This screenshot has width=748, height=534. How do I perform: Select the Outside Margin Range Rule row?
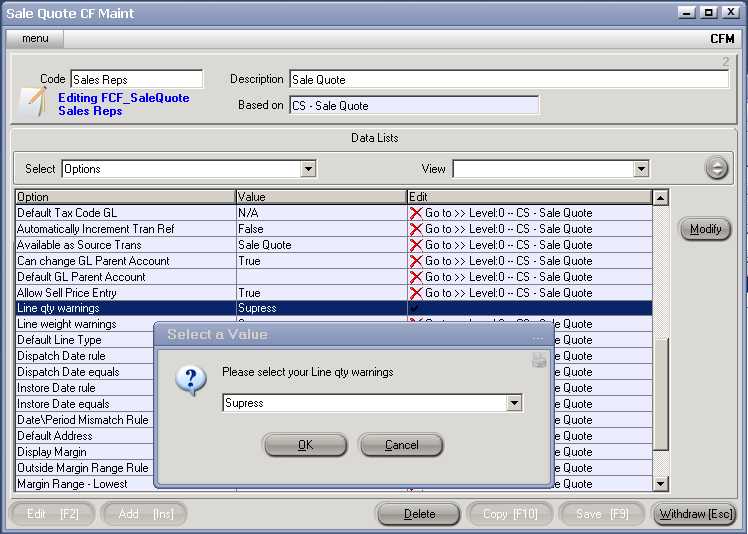click(x=84, y=468)
